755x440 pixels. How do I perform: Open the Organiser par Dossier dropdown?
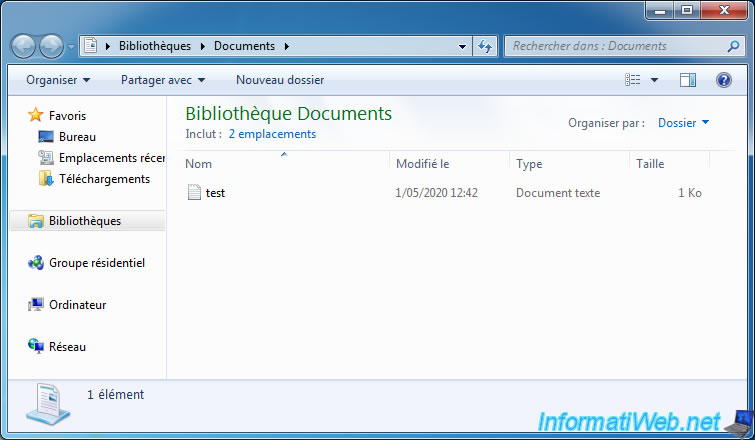click(683, 123)
